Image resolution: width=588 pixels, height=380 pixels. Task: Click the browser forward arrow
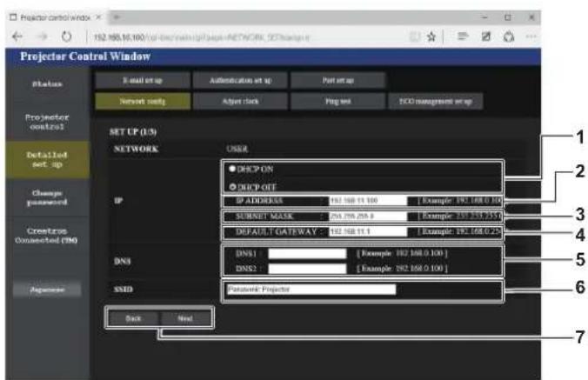pyautogui.click(x=42, y=37)
